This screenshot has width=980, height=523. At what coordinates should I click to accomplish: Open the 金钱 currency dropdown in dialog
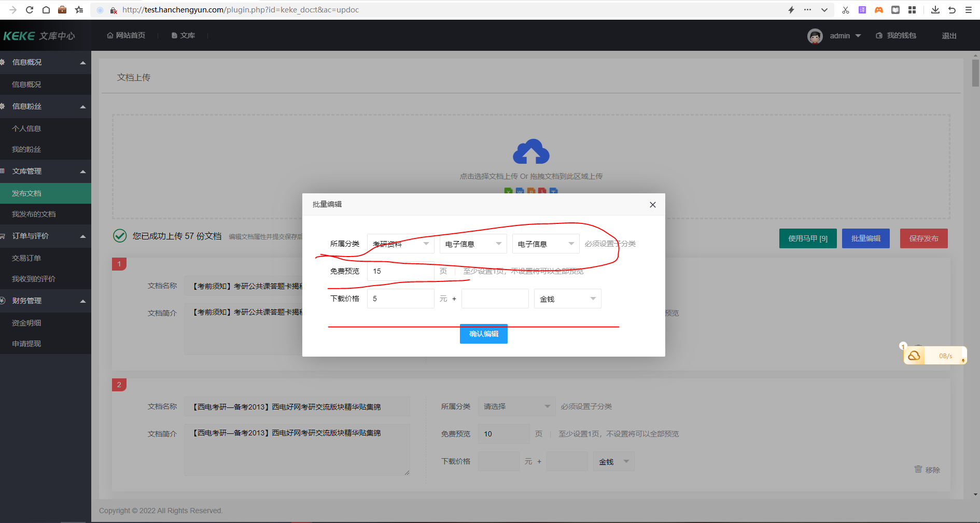(x=567, y=299)
